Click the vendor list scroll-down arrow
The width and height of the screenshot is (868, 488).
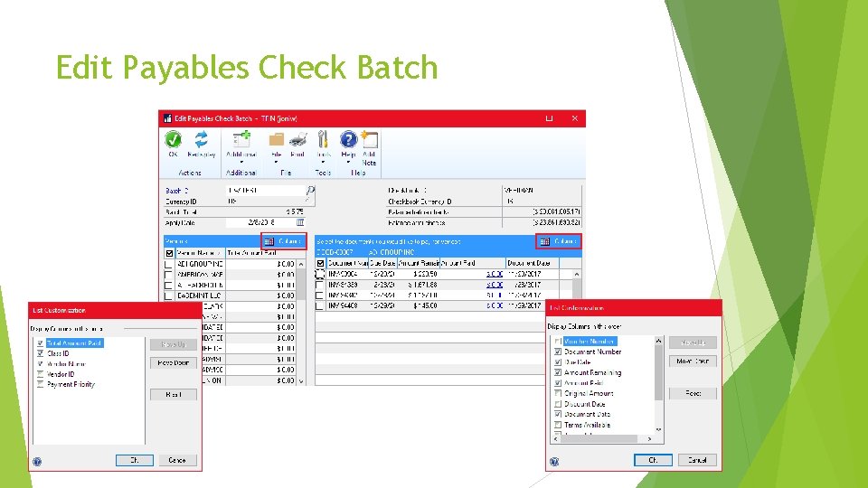(x=301, y=380)
